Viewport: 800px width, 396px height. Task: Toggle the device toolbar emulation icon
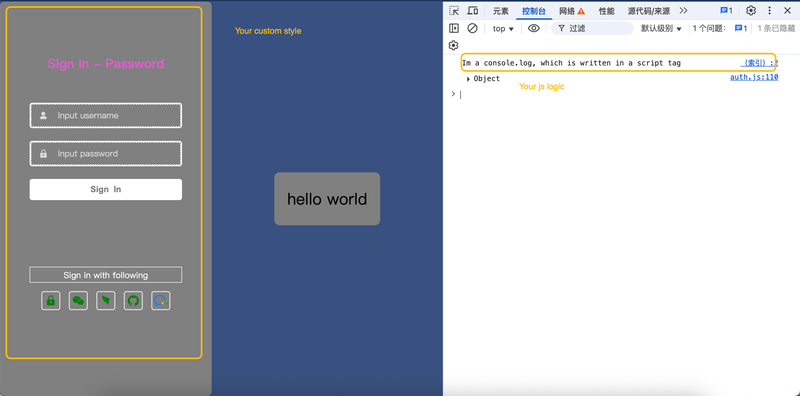pos(473,11)
